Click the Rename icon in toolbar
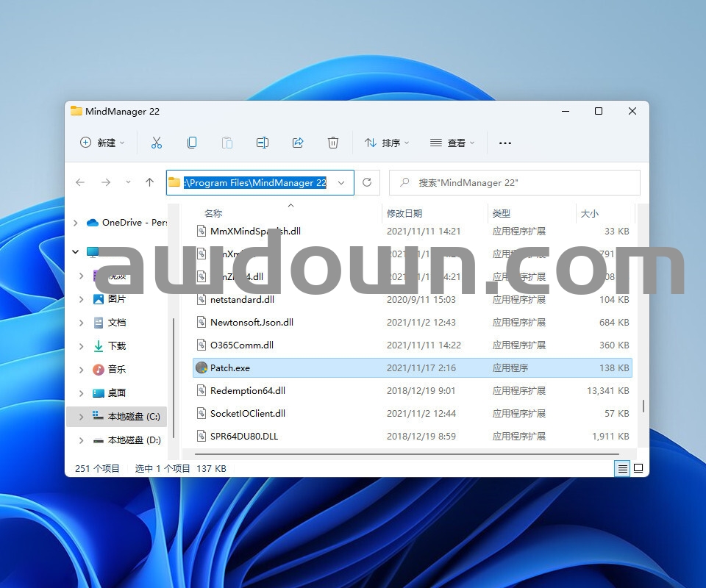706x588 pixels. tap(263, 143)
